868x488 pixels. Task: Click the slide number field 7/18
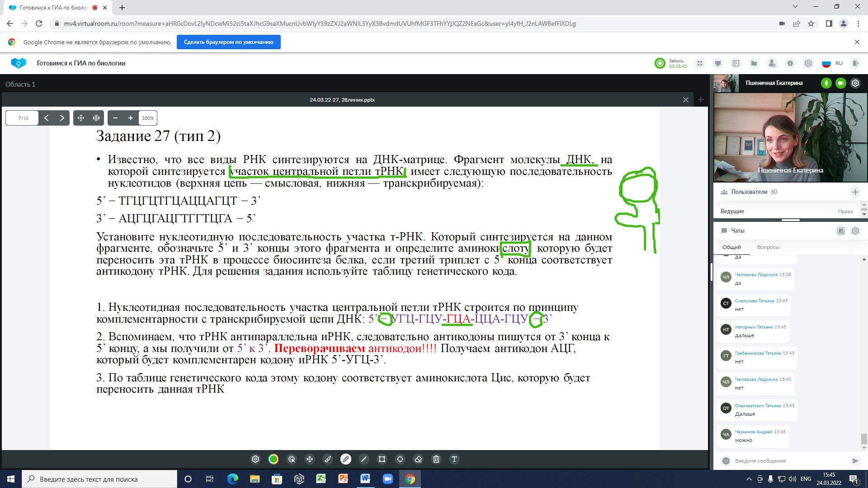[x=22, y=118]
